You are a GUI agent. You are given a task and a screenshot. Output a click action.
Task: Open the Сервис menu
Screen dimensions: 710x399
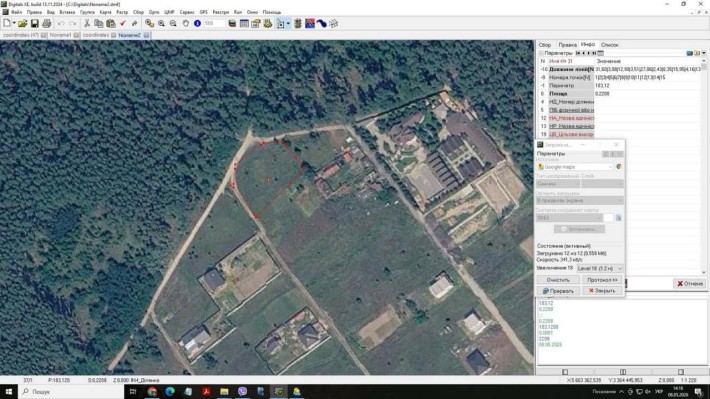187,12
